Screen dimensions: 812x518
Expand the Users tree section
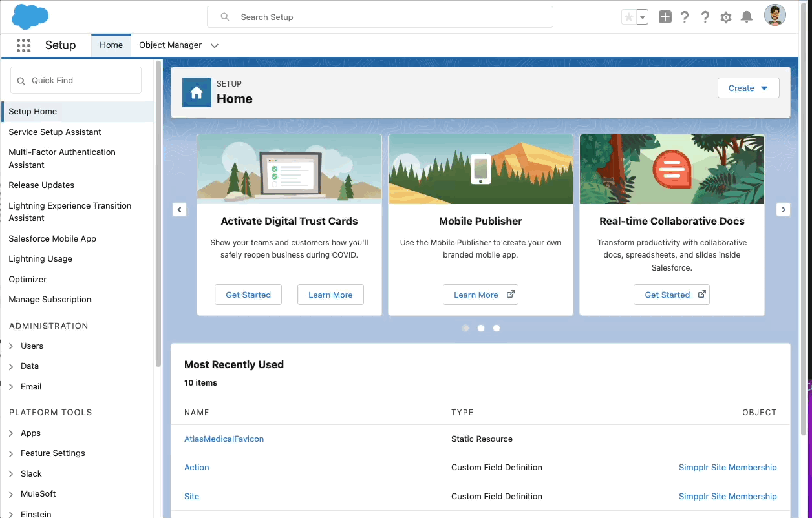(11, 346)
